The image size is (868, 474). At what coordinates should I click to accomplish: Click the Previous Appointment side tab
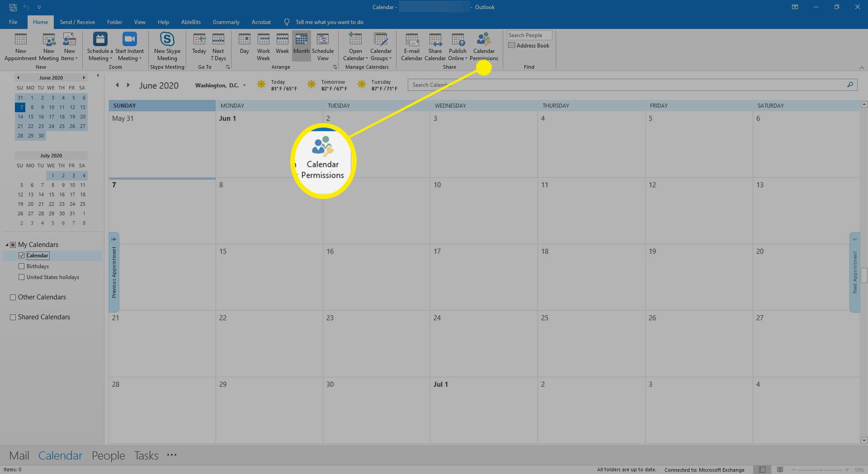(114, 272)
